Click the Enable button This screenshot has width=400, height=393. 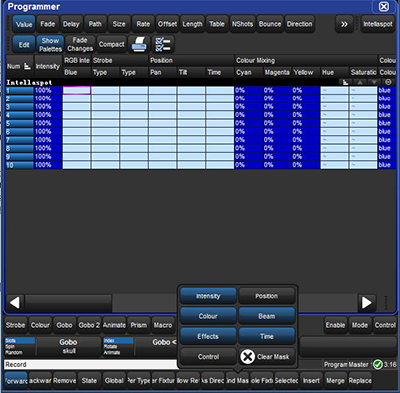click(x=335, y=325)
